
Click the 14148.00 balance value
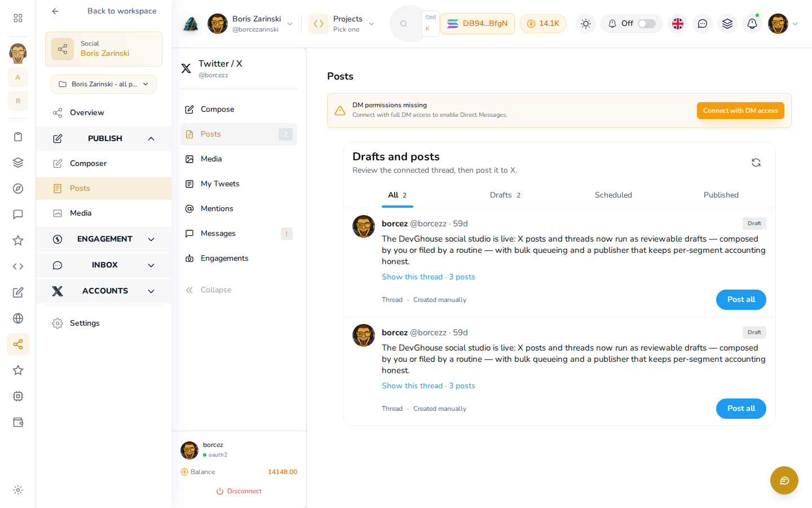pyautogui.click(x=283, y=472)
